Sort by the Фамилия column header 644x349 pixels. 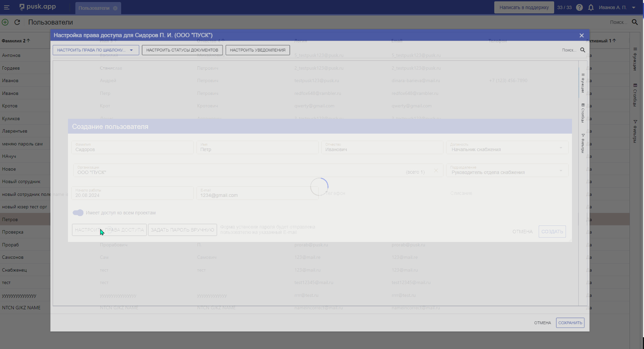[16, 41]
